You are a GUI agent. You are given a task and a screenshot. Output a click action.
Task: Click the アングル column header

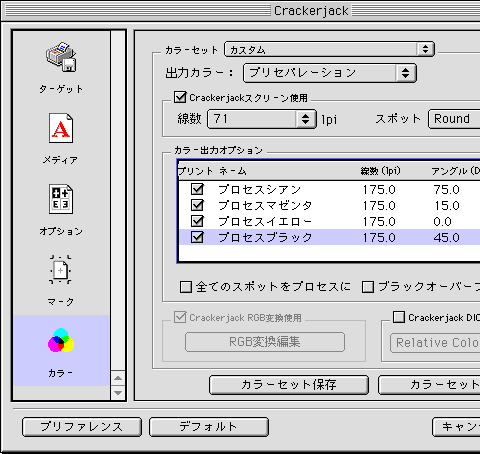455,171
